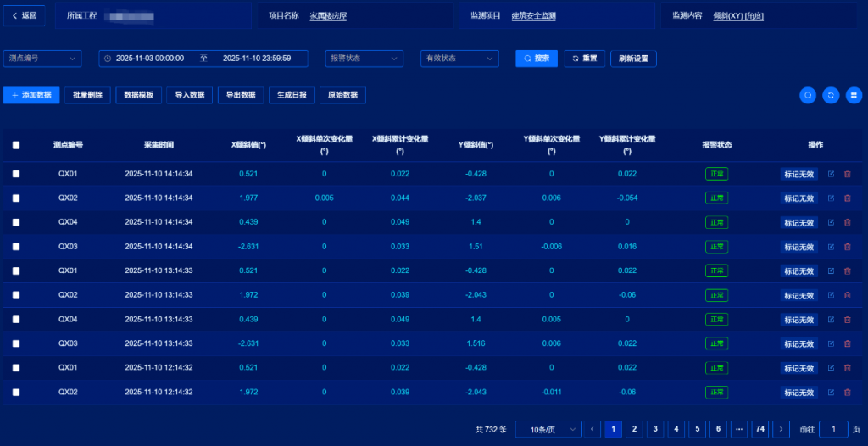Viewport: 868px width, 446px height.
Task: Click delete icon for QX02 13:14:33 row
Action: pyautogui.click(x=847, y=295)
